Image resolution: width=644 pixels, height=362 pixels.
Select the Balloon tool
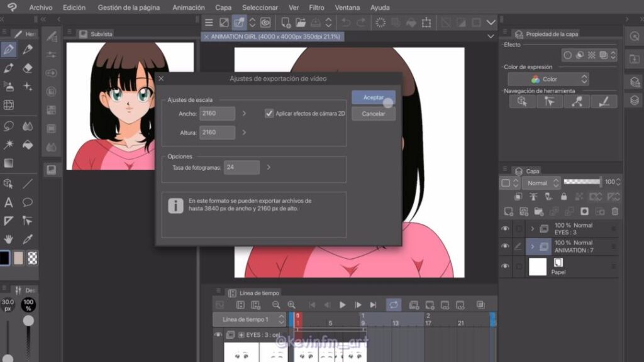pos(28,202)
